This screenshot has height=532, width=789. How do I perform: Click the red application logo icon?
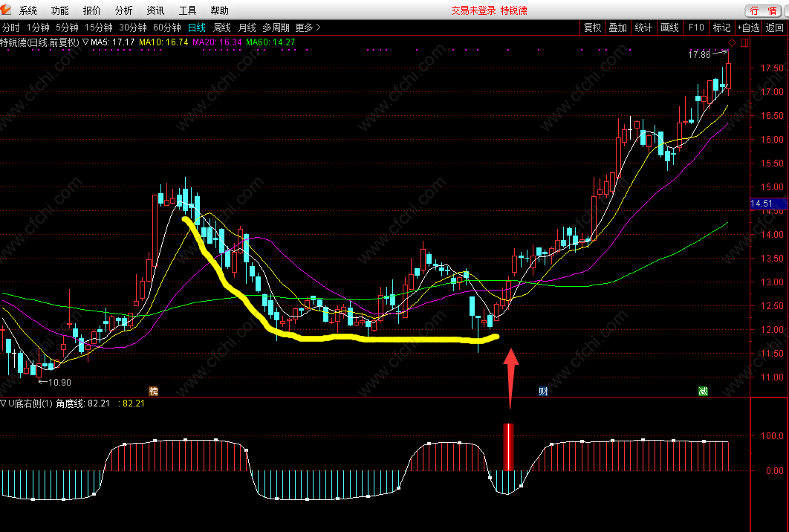[x=5, y=10]
